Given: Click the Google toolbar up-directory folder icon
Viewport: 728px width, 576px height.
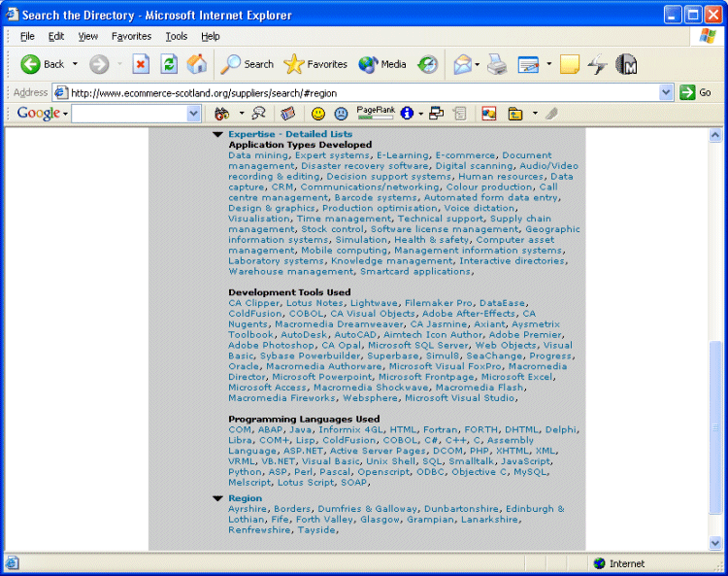Looking at the screenshot, I should pos(515,114).
